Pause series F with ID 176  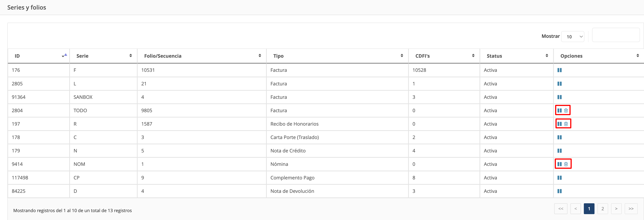[x=559, y=70]
